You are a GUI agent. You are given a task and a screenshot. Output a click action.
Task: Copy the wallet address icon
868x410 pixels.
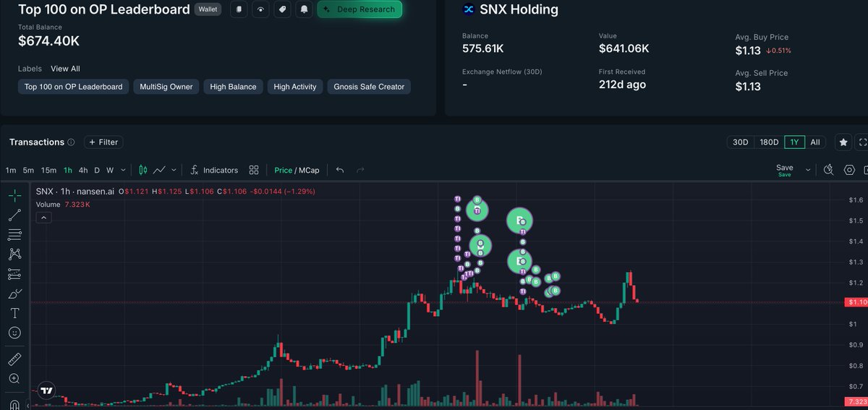coord(239,9)
